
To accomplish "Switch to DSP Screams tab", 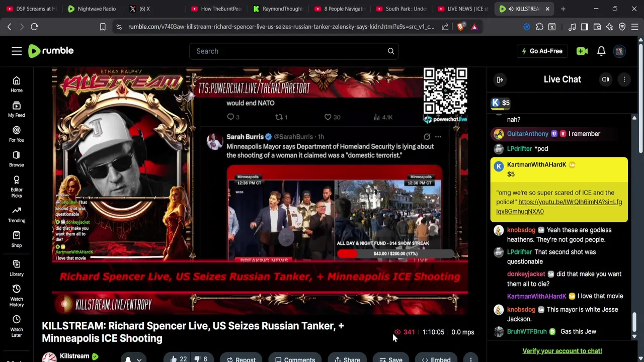I will pyautogui.click(x=31, y=9).
